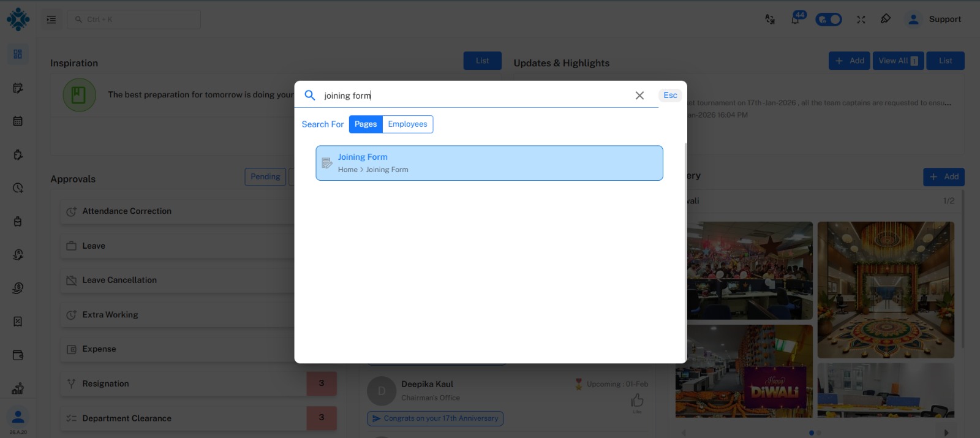Open the user profile icon at sidebar bottom
The height and width of the screenshot is (438, 980).
point(18,417)
